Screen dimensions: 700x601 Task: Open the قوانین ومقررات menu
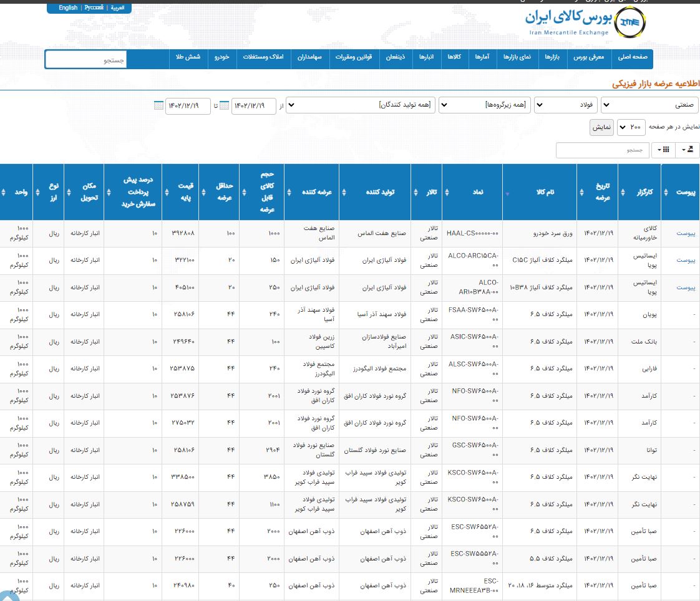(x=354, y=57)
